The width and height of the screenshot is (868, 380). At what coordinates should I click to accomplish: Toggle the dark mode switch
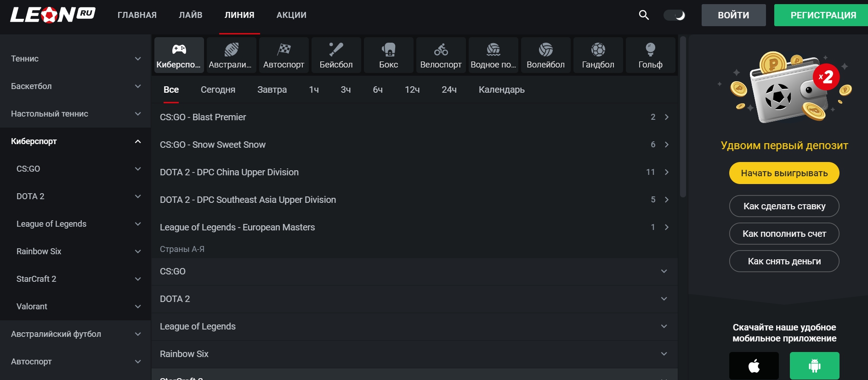tap(675, 15)
